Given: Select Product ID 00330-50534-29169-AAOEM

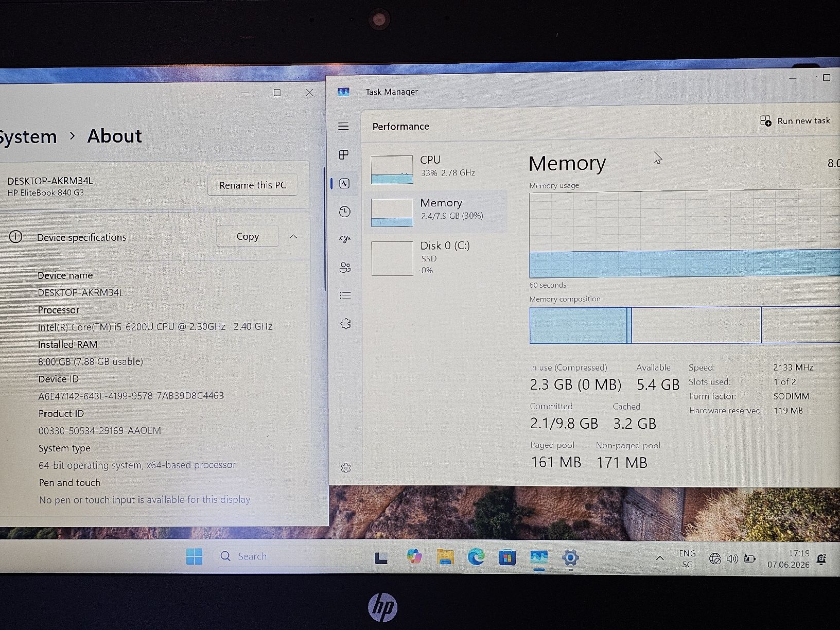Looking at the screenshot, I should click(x=100, y=430).
